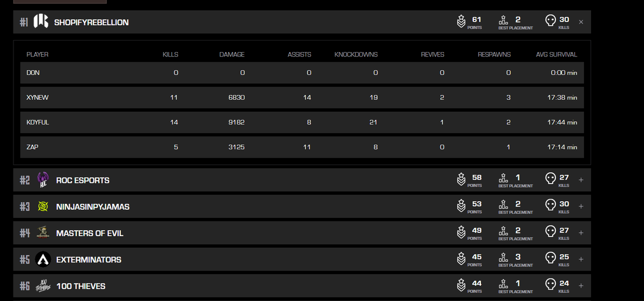644x301 pixels.
Task: Click XYNEW's damage value 6830
Action: [x=236, y=98]
